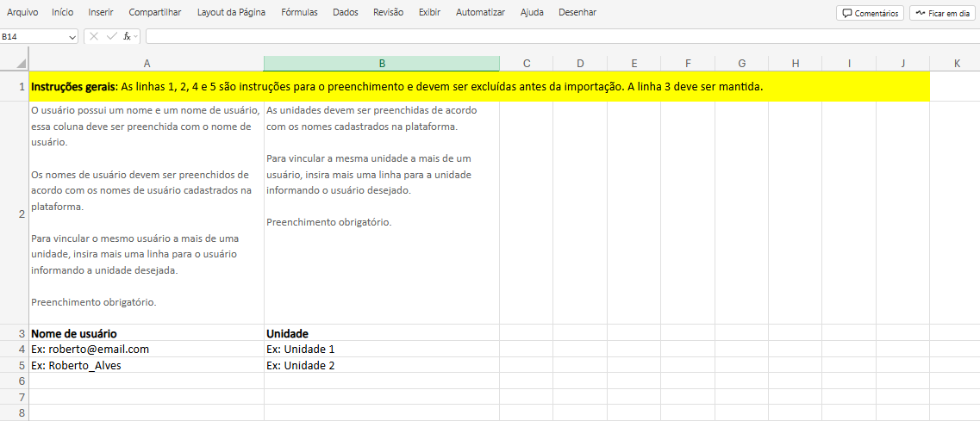
Task: Switch to the Exibir tab
Action: (x=429, y=13)
